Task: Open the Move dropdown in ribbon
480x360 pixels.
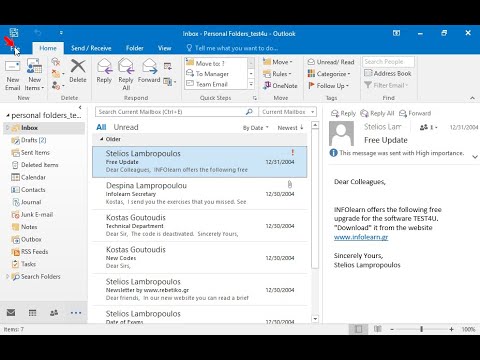Action: (277, 62)
